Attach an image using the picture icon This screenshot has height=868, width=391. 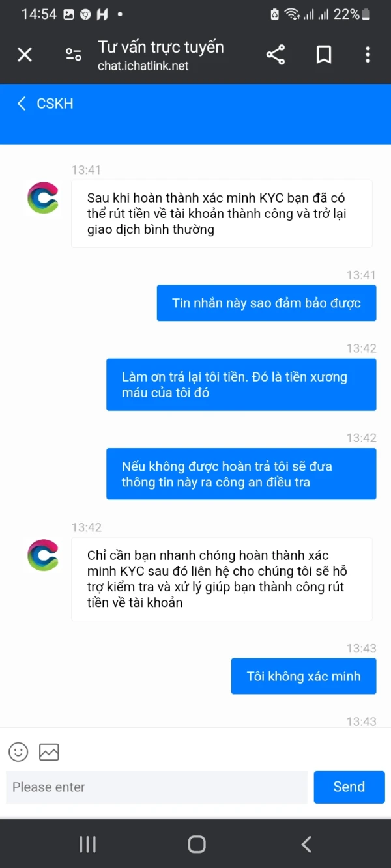coord(50,752)
